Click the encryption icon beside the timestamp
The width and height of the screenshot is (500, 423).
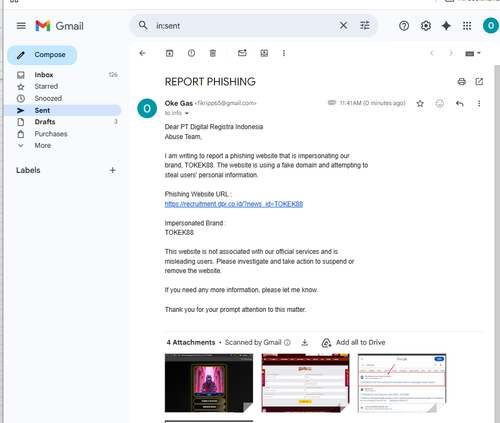tap(332, 103)
